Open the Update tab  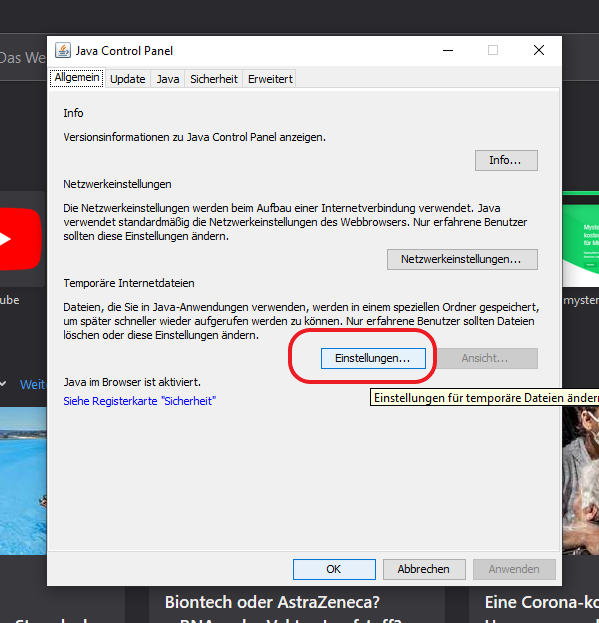pyautogui.click(x=128, y=79)
